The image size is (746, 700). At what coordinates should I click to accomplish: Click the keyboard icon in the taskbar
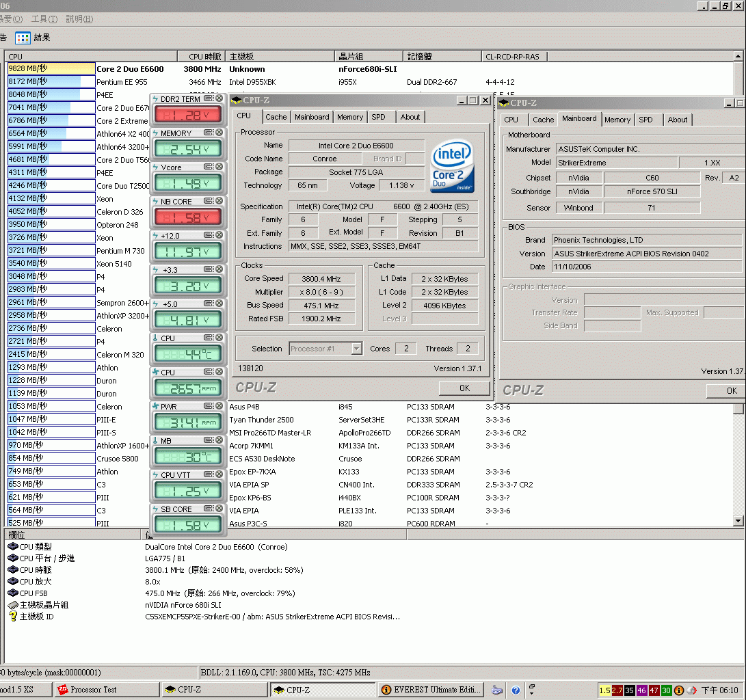click(x=496, y=690)
